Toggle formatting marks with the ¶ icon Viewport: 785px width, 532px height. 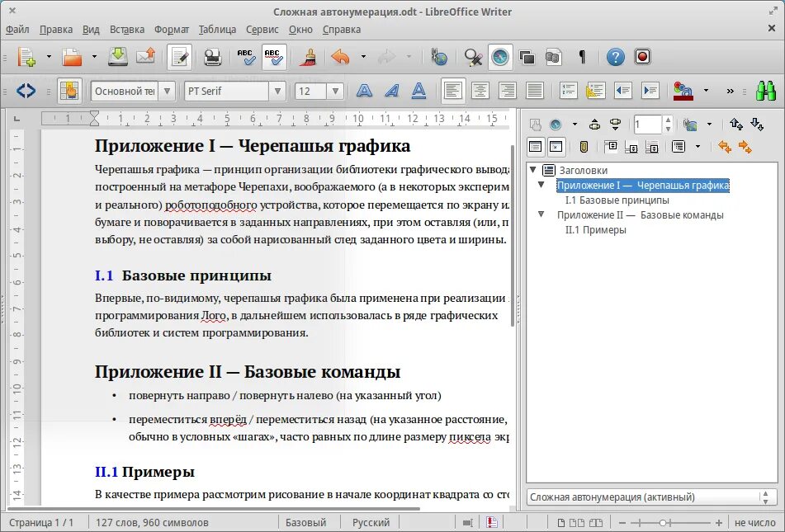(x=580, y=57)
